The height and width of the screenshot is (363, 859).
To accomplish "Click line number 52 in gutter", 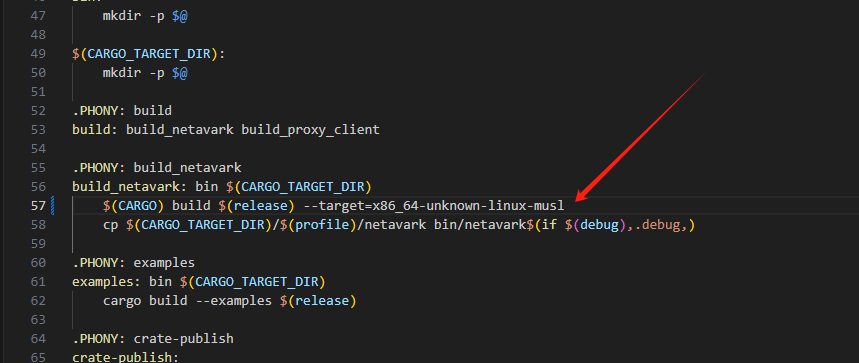I will coord(38,111).
